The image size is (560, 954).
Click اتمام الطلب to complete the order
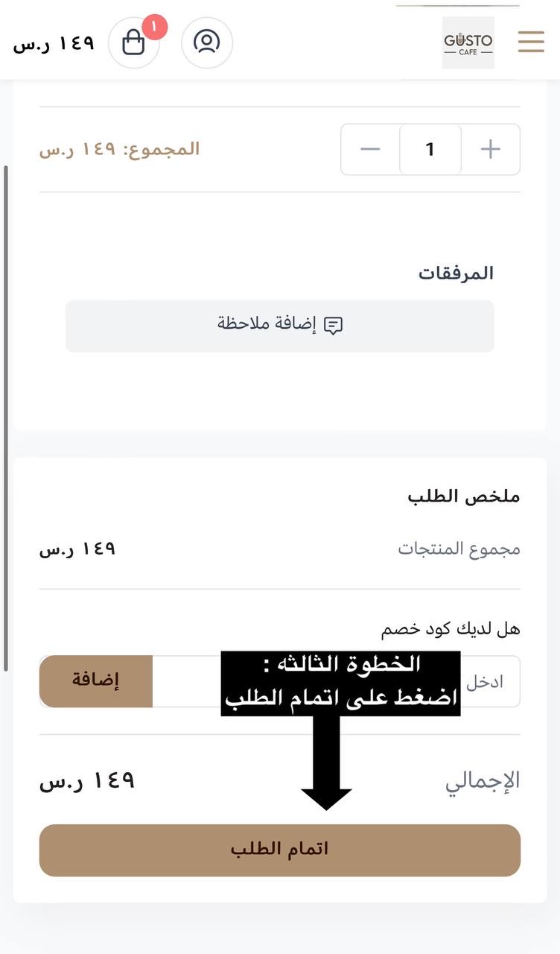[280, 850]
